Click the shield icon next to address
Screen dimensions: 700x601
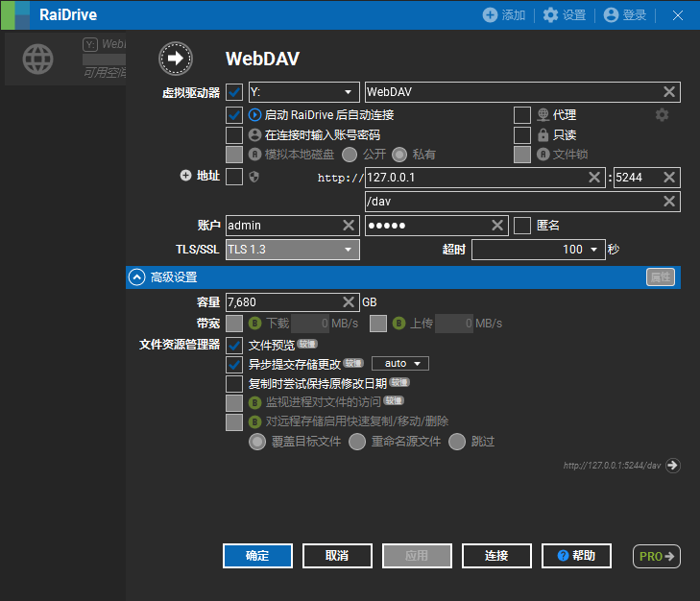(x=254, y=177)
